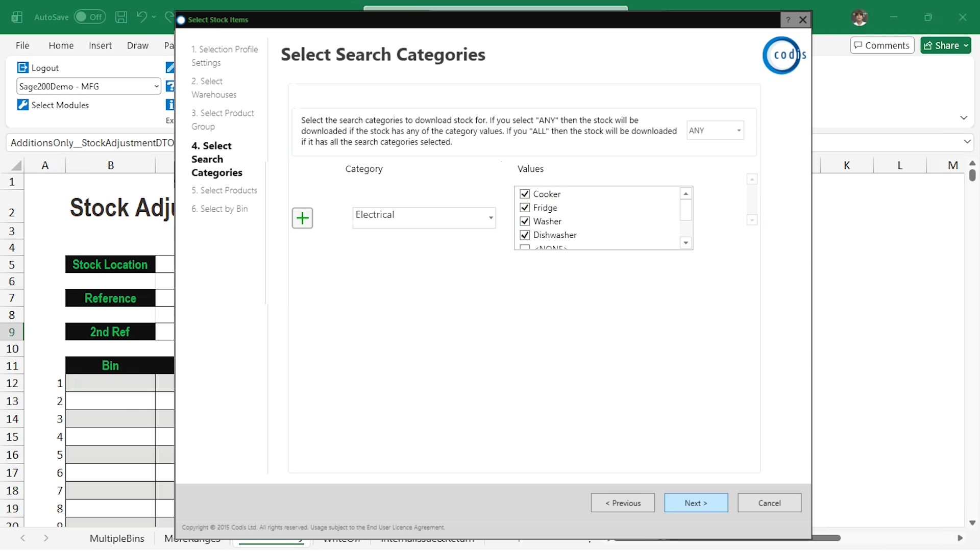Open the MultipleBins sheet tab
Image resolution: width=980 pixels, height=551 pixels.
(x=116, y=538)
